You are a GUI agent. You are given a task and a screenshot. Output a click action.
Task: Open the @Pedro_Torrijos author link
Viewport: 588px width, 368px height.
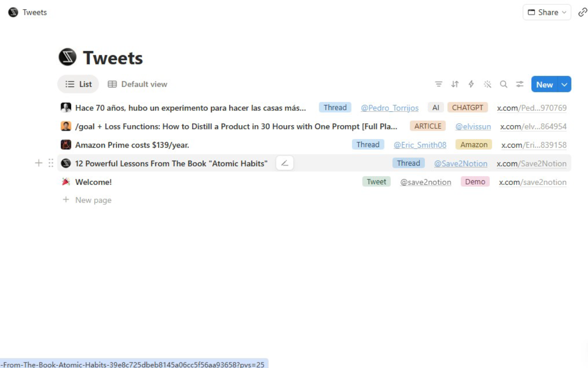390,108
